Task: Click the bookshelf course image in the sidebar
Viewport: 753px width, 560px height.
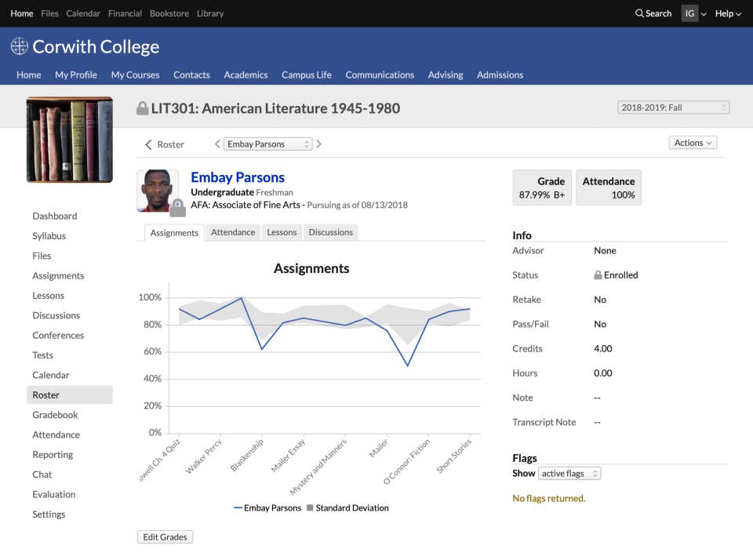Action: [x=69, y=139]
